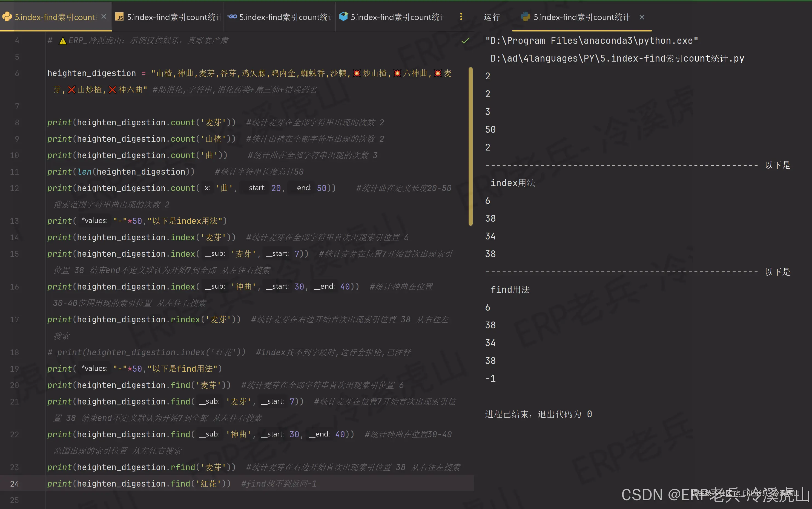Close the active Python editor tab

pyautogui.click(x=104, y=16)
